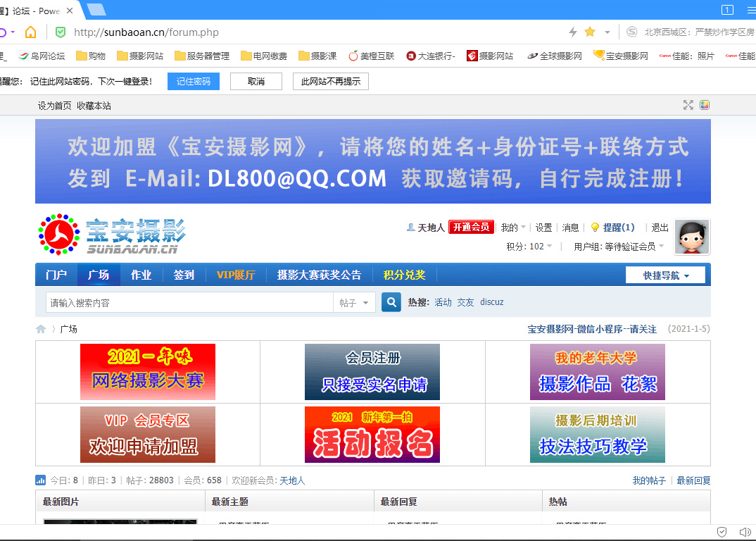Open the 大连银行 bookmark
Viewport: 756px width, 541px height.
coord(431,56)
